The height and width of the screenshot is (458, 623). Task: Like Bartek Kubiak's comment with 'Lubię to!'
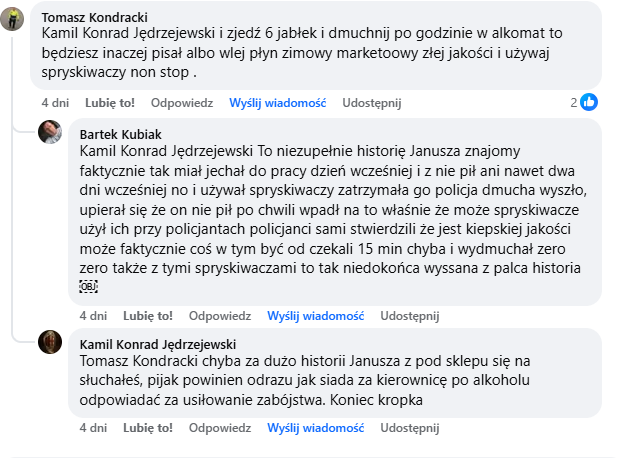[144, 315]
